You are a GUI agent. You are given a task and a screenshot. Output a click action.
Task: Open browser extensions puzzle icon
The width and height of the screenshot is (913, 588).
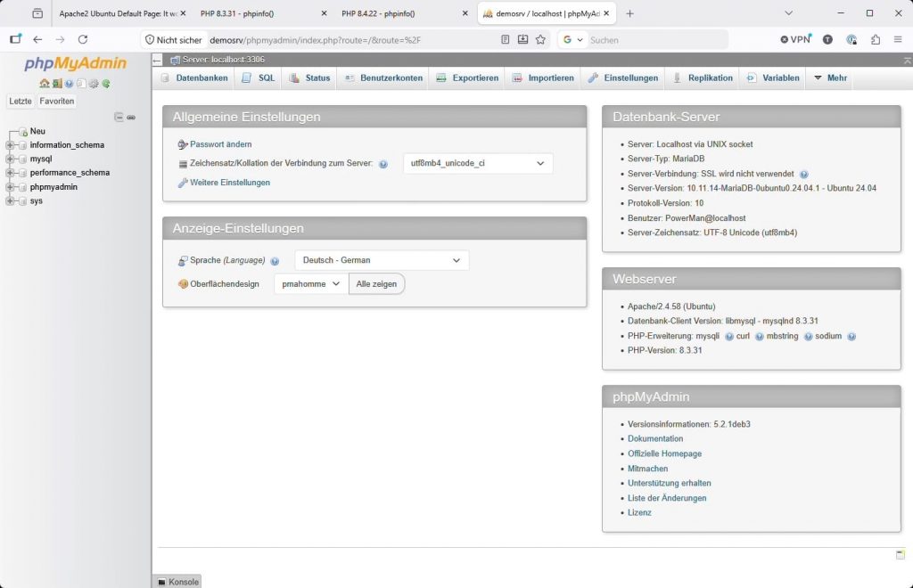(x=876, y=39)
